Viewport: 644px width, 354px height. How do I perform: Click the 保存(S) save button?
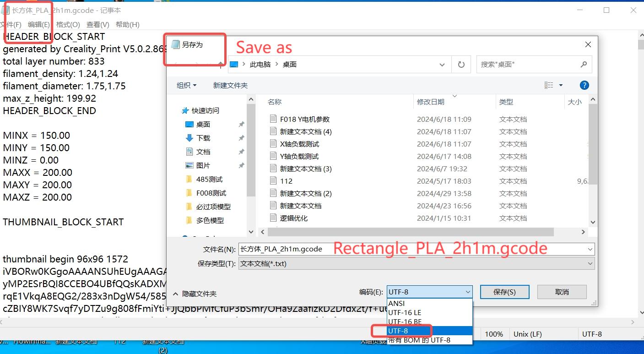pyautogui.click(x=504, y=292)
